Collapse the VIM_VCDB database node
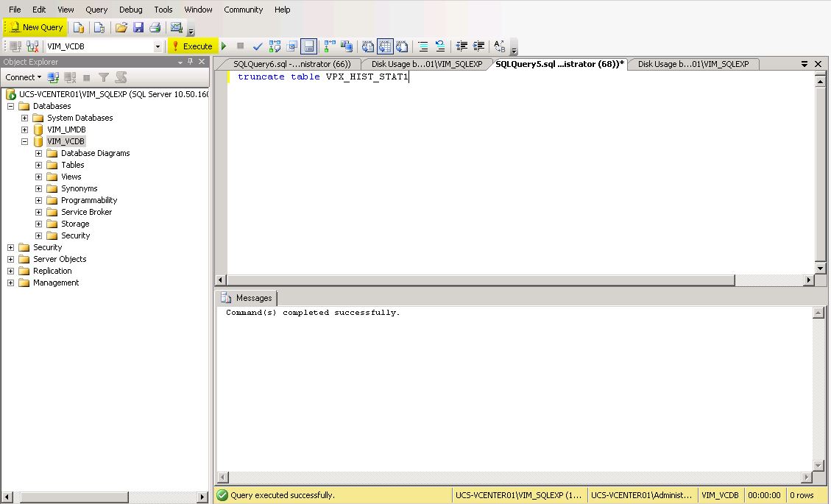Screen dimensions: 831x504 pyautogui.click(x=24, y=141)
